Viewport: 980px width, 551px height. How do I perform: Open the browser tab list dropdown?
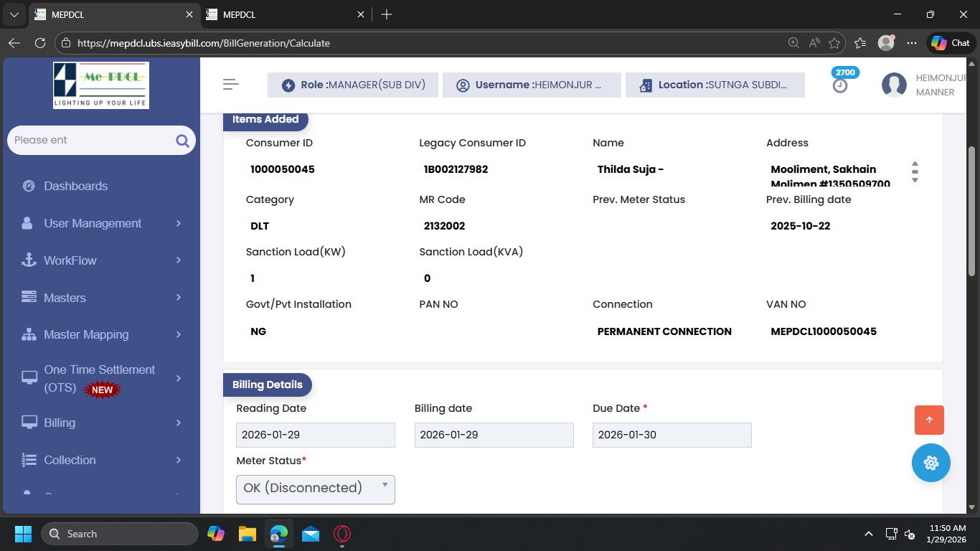[x=14, y=14]
